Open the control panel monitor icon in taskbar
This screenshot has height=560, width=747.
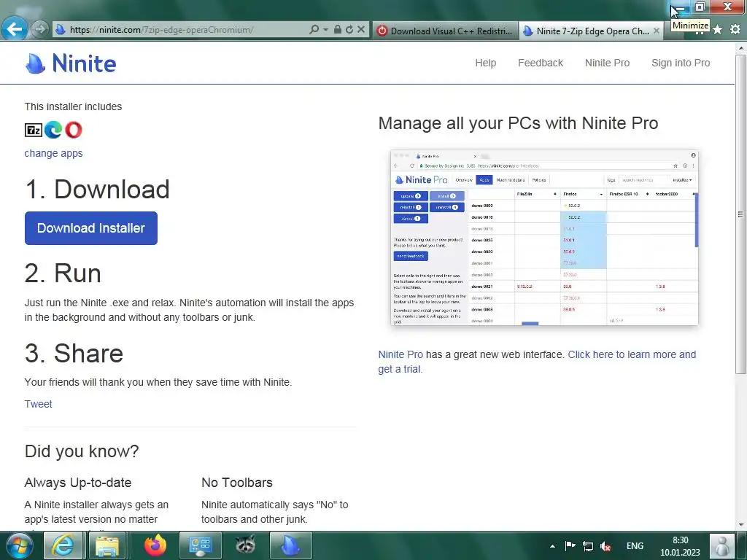tap(200, 545)
